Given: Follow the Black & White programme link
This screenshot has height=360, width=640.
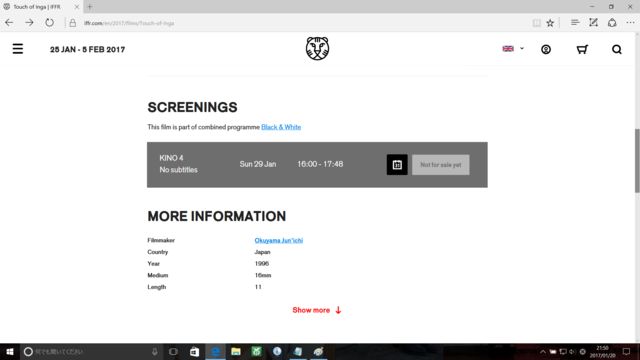Looking at the screenshot, I should click(281, 127).
